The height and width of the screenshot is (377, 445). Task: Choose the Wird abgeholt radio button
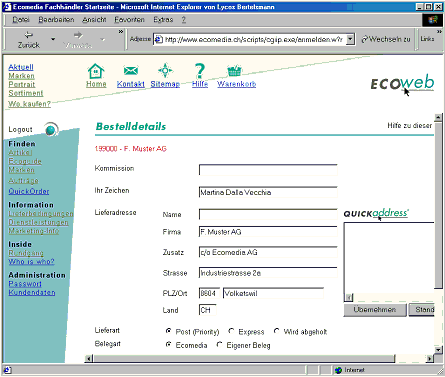click(x=276, y=331)
